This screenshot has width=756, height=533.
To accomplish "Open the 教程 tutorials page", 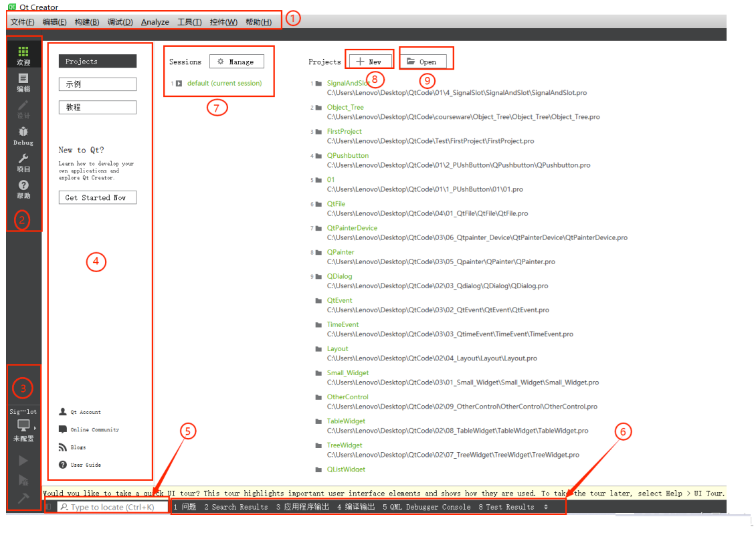I will coord(98,107).
